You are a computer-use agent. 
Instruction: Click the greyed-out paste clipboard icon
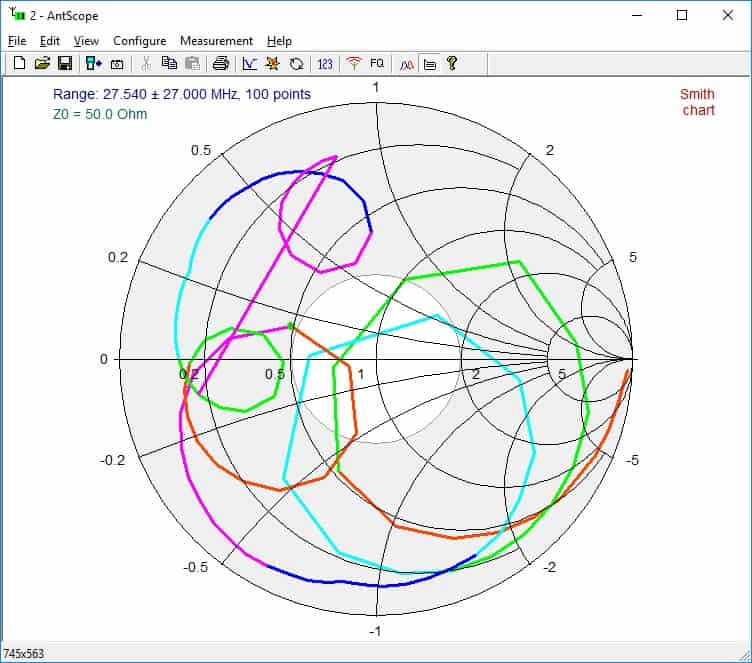click(x=192, y=63)
